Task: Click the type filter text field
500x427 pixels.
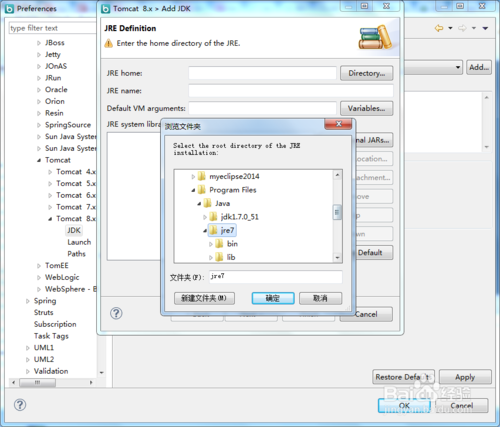Action: point(52,28)
